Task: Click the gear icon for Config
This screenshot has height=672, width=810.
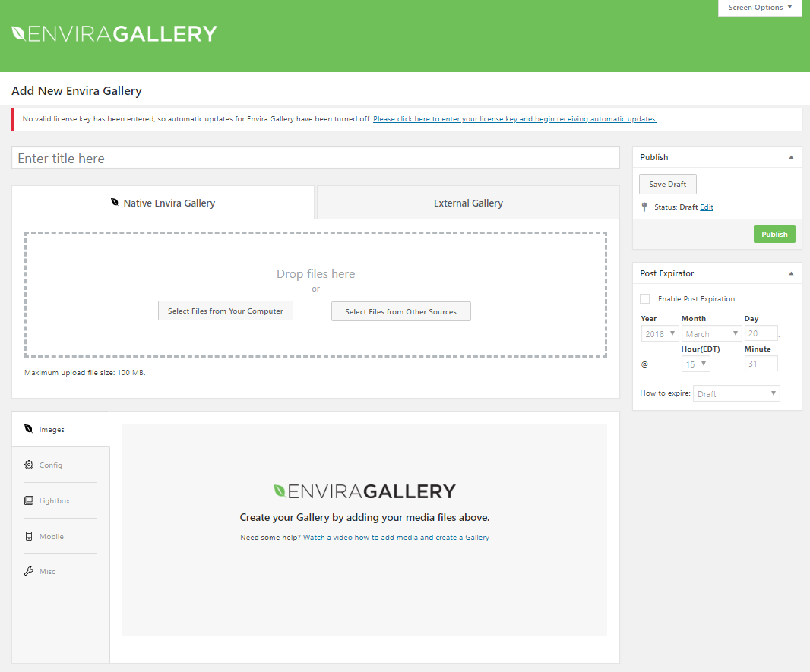Action: [29, 465]
